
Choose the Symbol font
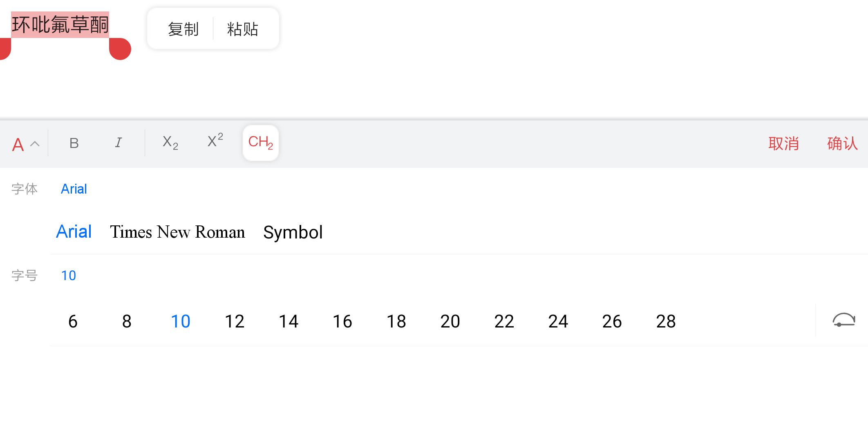293,232
